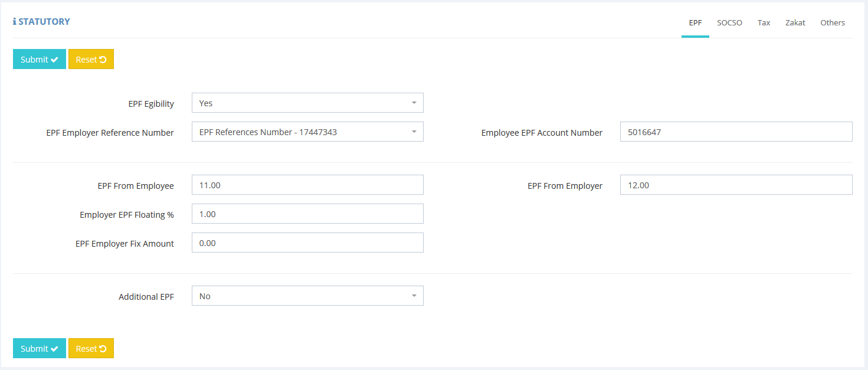Image resolution: width=868 pixels, height=370 pixels.
Task: Expand the EPF Employer Reference Number dropdown
Action: click(307, 132)
